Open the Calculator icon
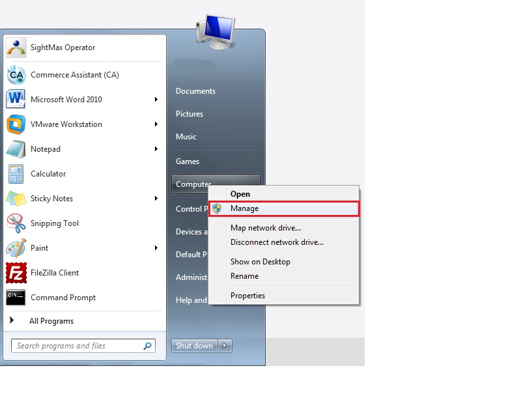This screenshot has height=394, width=532. 16,174
